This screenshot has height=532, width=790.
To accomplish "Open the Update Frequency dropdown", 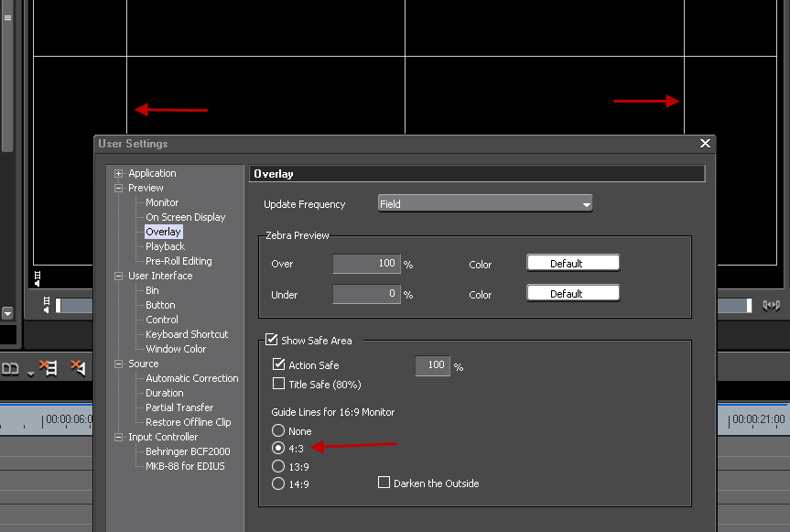I will 485,204.
